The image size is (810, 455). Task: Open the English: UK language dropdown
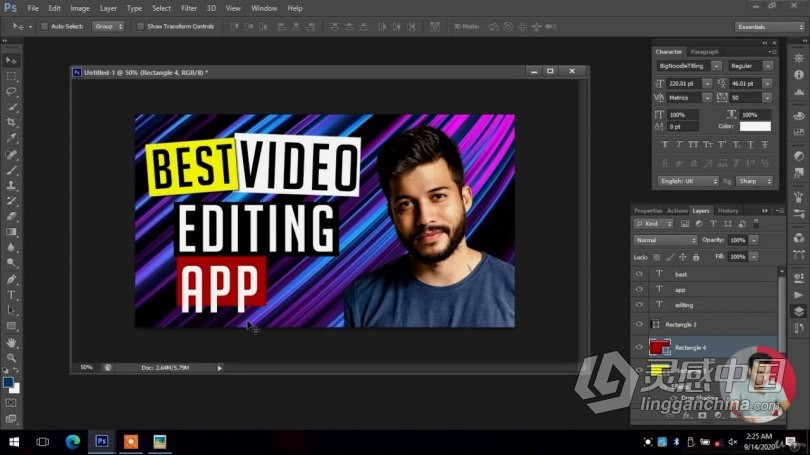point(688,181)
